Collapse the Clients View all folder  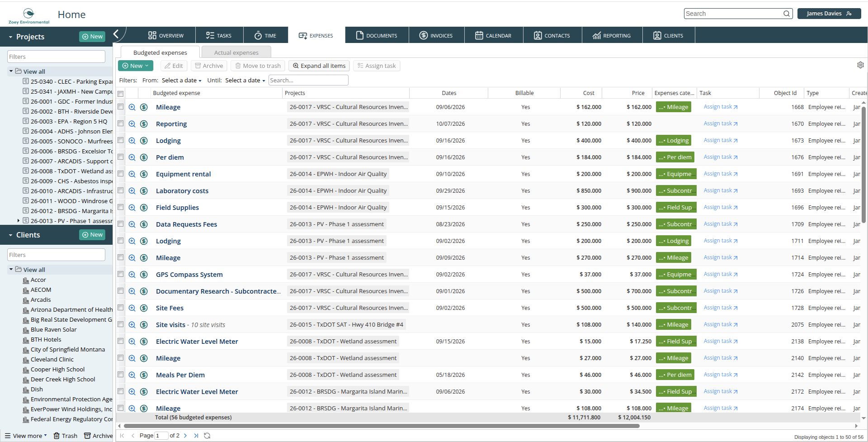click(11, 270)
